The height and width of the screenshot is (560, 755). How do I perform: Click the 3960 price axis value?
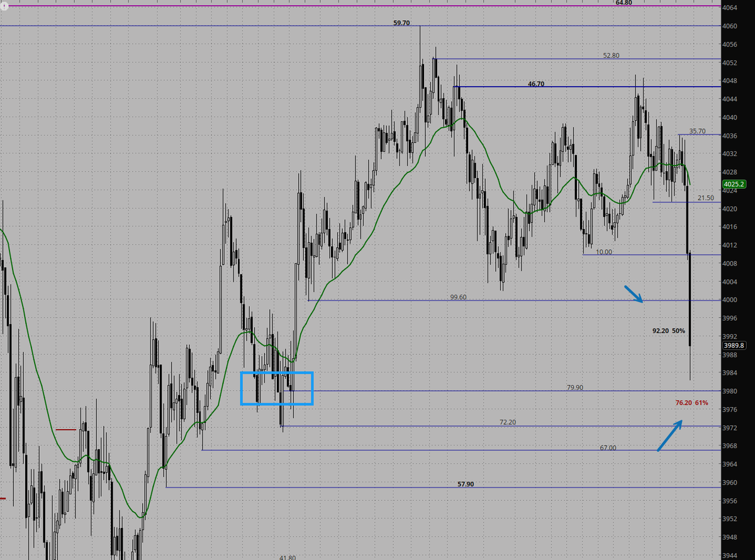tap(730, 483)
